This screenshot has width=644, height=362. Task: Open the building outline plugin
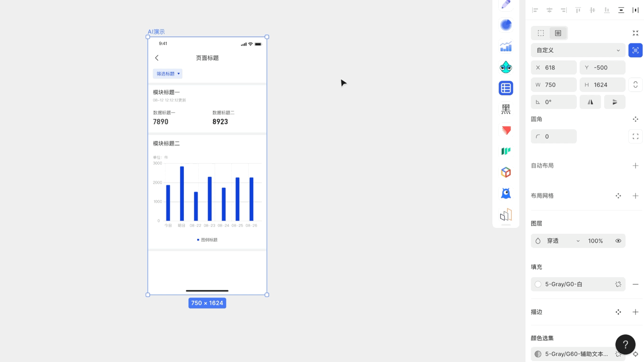[506, 215]
